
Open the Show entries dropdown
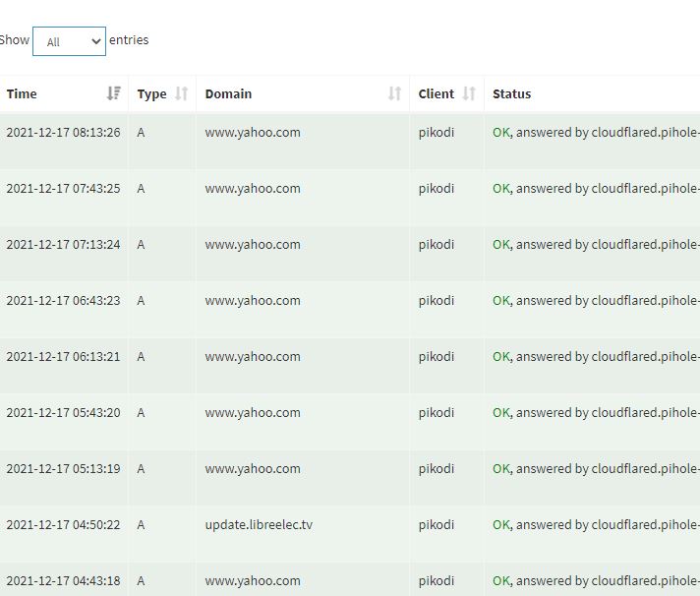pos(69,41)
